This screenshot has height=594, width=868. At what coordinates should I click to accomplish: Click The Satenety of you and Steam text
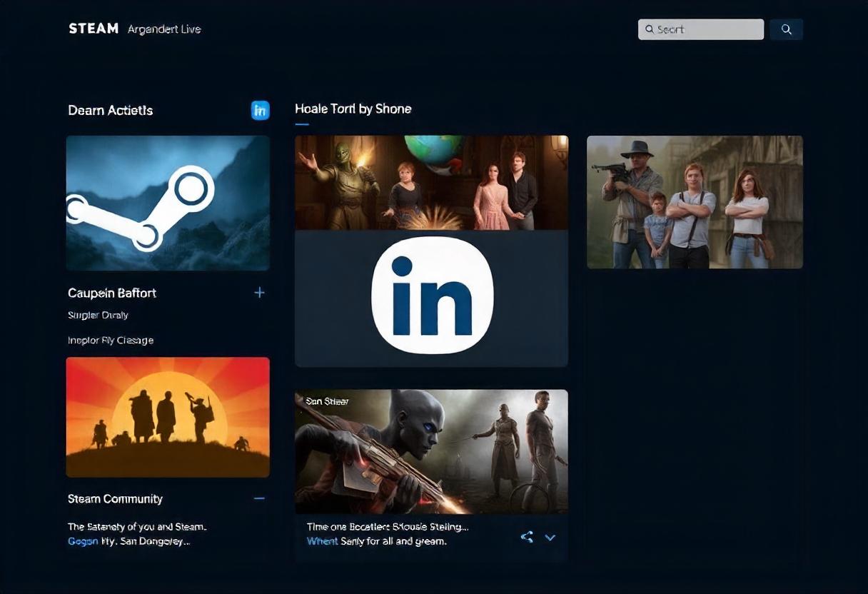pyautogui.click(x=137, y=527)
